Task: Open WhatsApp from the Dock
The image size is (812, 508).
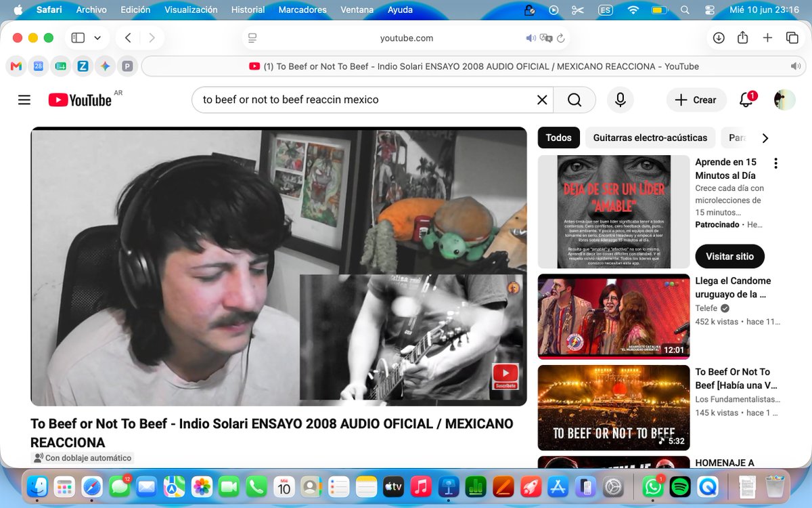Action: coord(653,486)
